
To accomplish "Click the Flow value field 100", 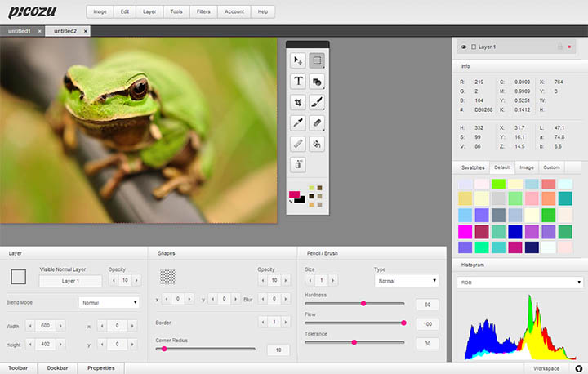I will pyautogui.click(x=427, y=323).
